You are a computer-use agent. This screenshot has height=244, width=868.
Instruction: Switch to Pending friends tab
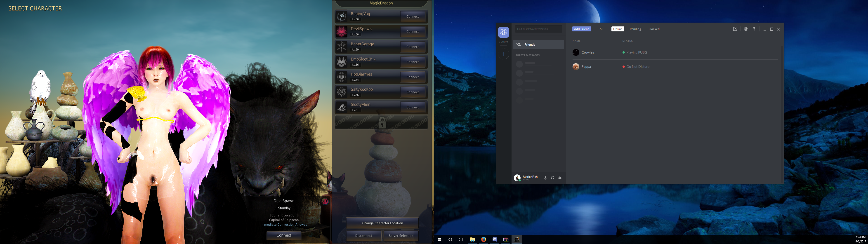(635, 29)
